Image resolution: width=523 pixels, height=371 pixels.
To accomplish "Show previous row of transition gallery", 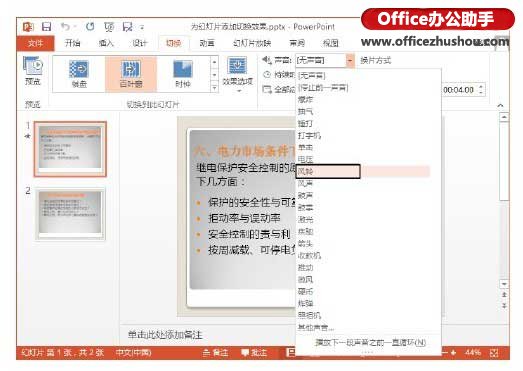I will (x=214, y=62).
